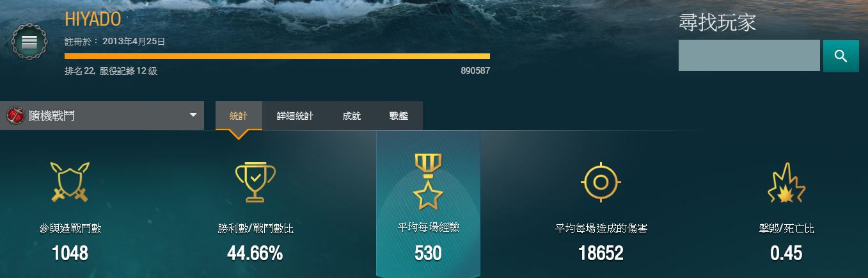Switch to the 詳細統計 tab
Viewport: 868px width, 278px height.
click(x=295, y=116)
